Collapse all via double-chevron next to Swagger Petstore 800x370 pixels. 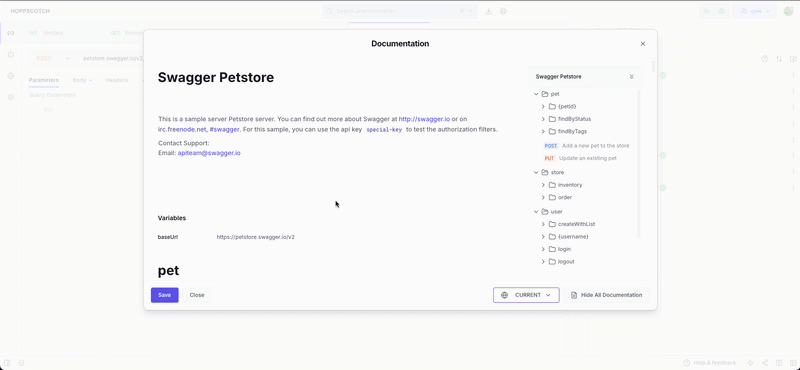pos(631,77)
